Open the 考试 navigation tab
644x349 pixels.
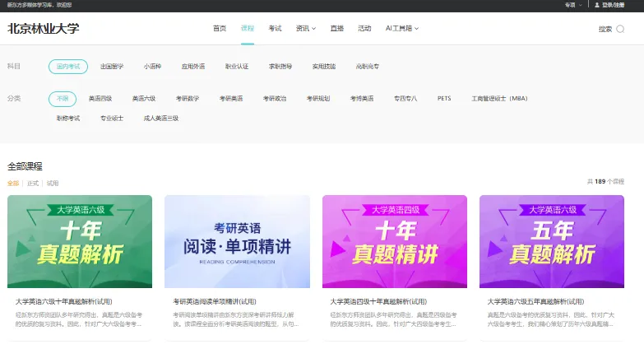click(x=275, y=29)
